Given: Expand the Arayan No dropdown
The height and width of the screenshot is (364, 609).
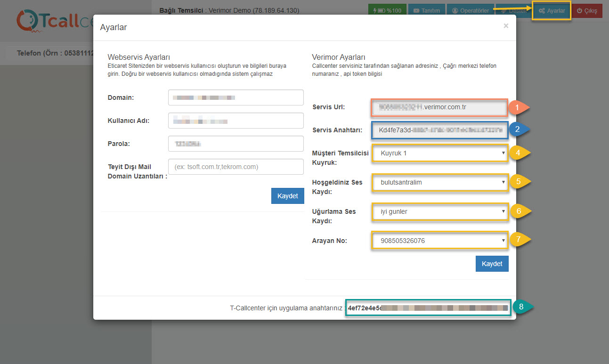Looking at the screenshot, I should click(440, 241).
